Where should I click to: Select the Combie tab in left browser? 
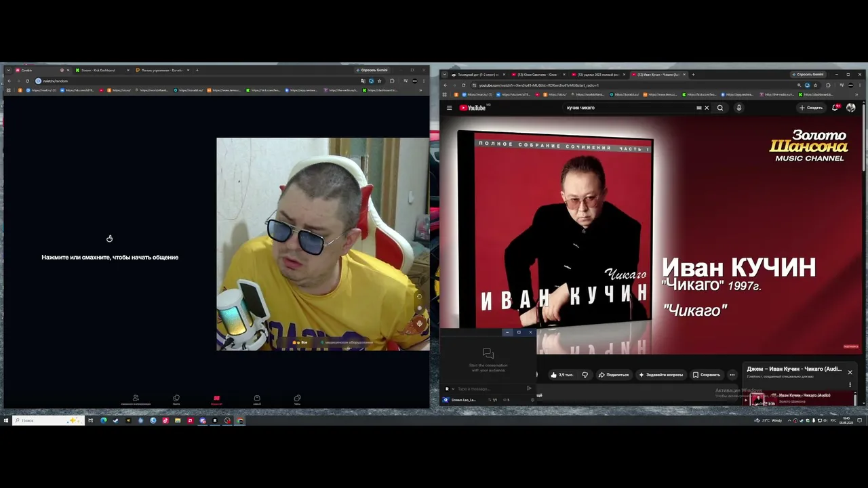[x=42, y=70]
